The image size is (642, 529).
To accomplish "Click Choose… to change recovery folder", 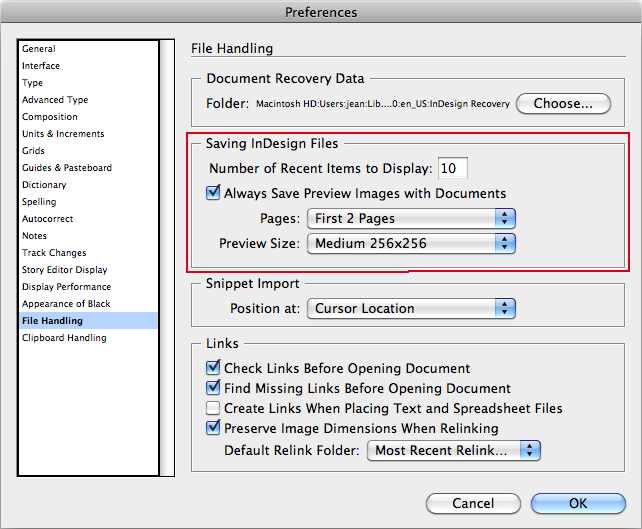I will 563,104.
